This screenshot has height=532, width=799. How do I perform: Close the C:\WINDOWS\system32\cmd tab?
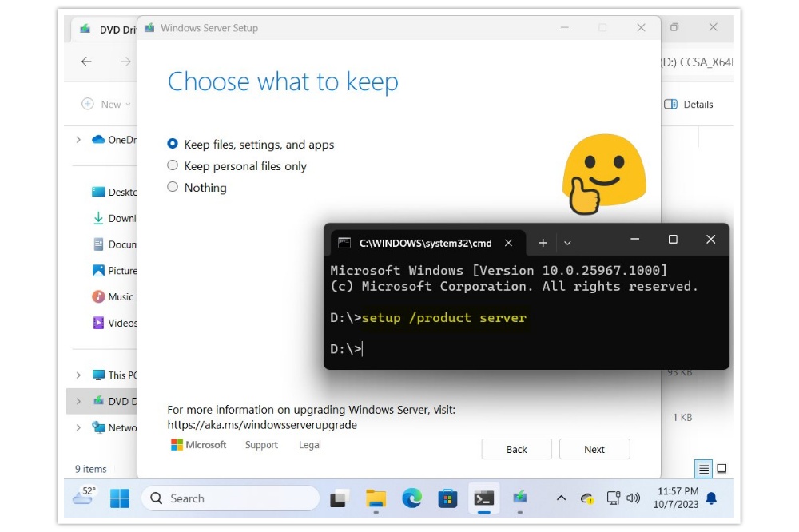(508, 243)
